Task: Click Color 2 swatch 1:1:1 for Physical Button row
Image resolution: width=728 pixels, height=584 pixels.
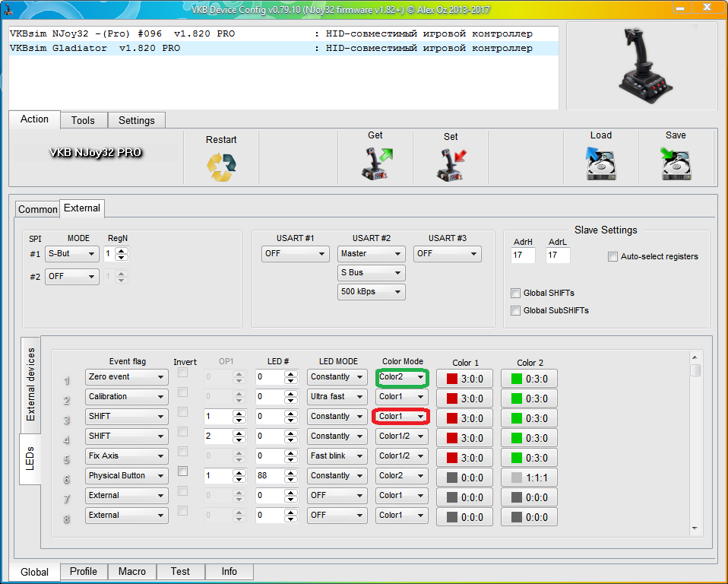Action: (530, 478)
